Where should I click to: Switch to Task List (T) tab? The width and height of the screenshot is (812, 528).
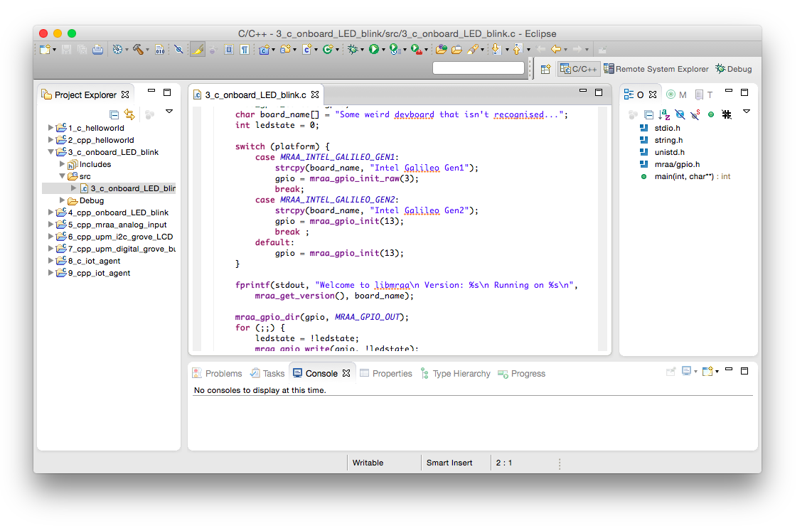[705, 95]
